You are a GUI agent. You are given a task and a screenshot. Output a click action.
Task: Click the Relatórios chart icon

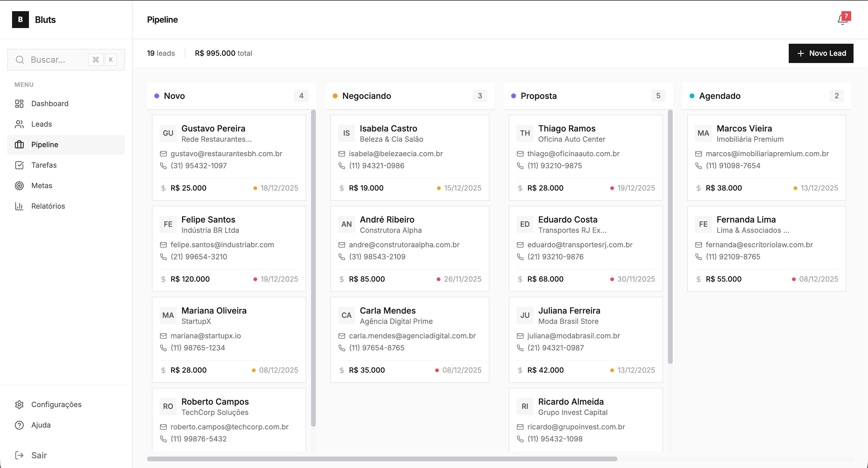coord(19,206)
